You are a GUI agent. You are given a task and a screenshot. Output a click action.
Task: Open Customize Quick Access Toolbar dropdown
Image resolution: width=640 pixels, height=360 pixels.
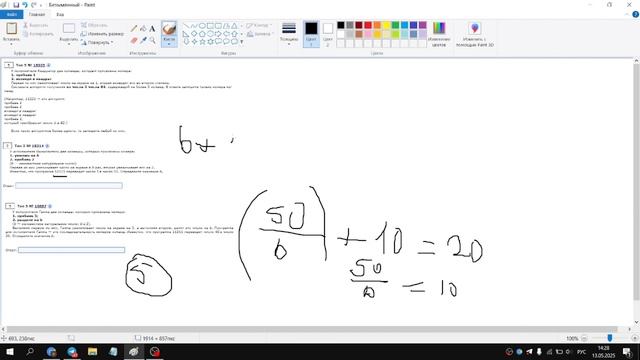41,5
